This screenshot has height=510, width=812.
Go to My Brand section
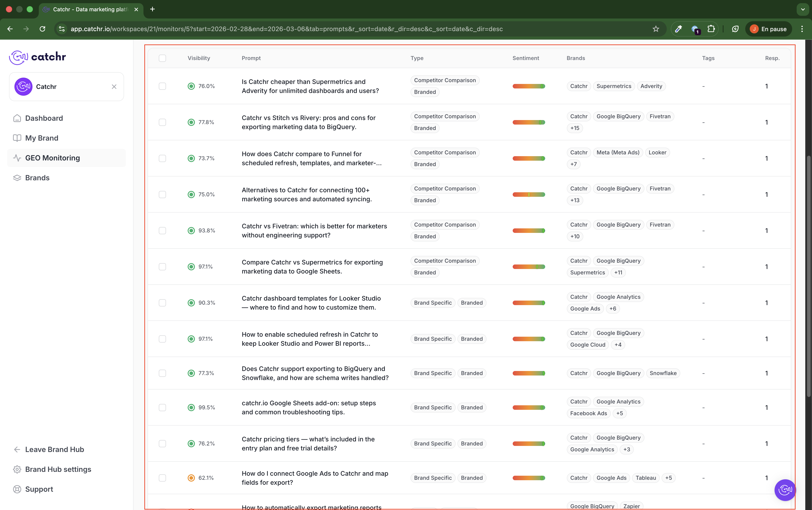point(42,138)
